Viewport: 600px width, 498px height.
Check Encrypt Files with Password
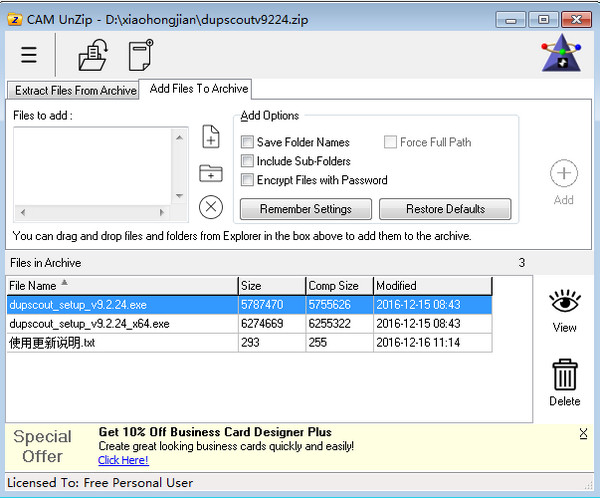coord(247,180)
